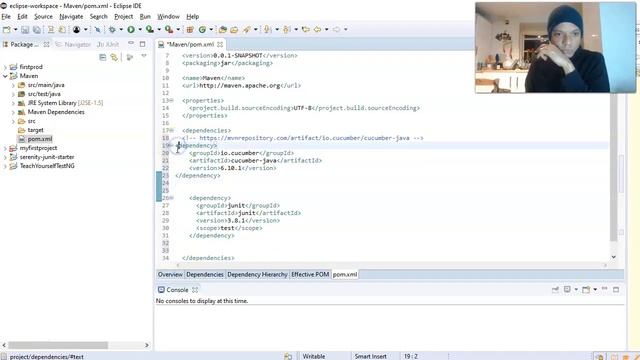
Task: Click the Coverage run toolbar icon
Action: click(x=150, y=29)
